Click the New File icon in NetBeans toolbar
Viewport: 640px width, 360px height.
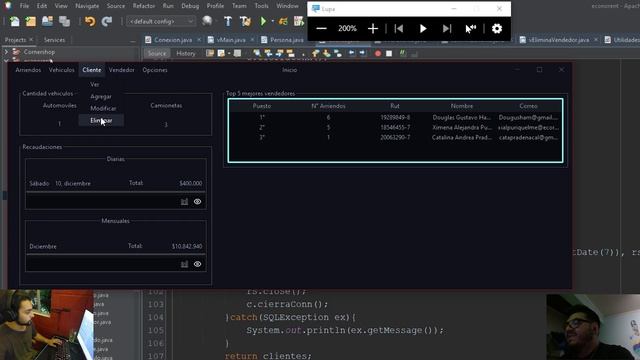point(15,21)
